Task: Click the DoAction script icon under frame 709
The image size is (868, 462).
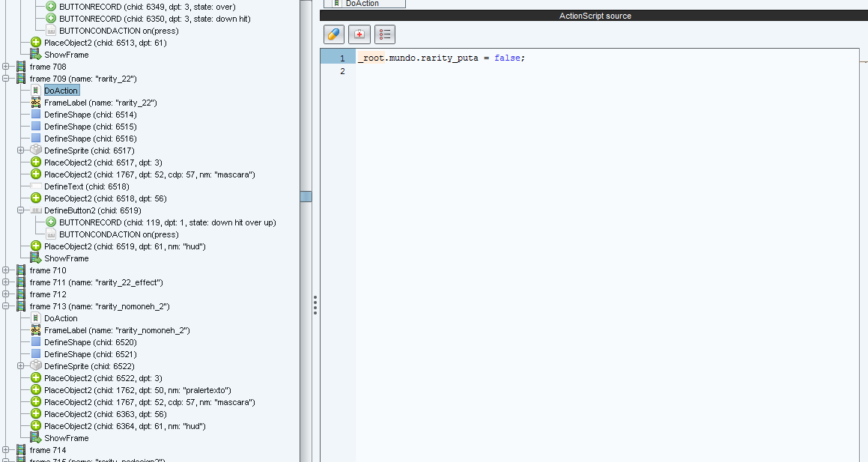Action: (x=36, y=90)
